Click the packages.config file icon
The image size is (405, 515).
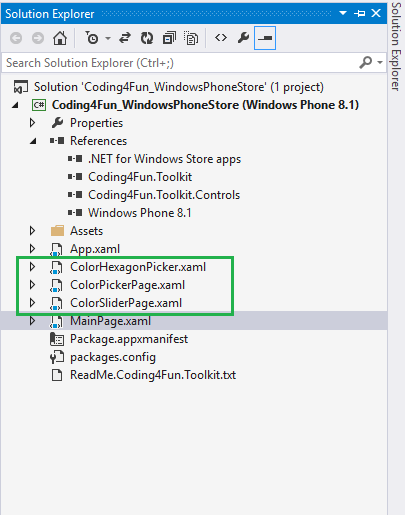(x=57, y=357)
